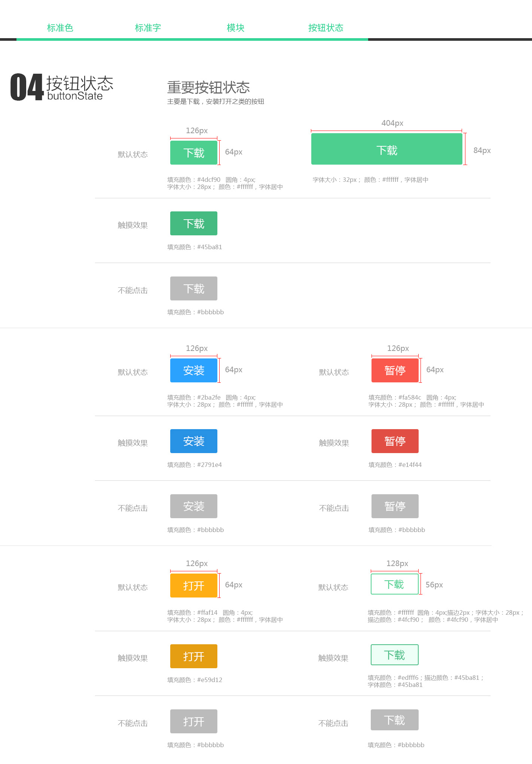Screen dimensions: 532x764
Task: Click the white outlined 下载 button with green border
Action: tap(394, 584)
